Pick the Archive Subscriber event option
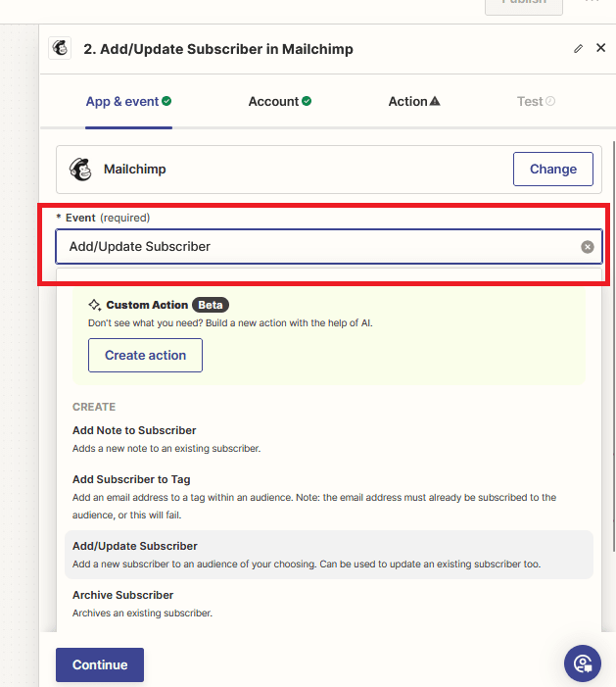The height and width of the screenshot is (687, 616). click(x=122, y=595)
